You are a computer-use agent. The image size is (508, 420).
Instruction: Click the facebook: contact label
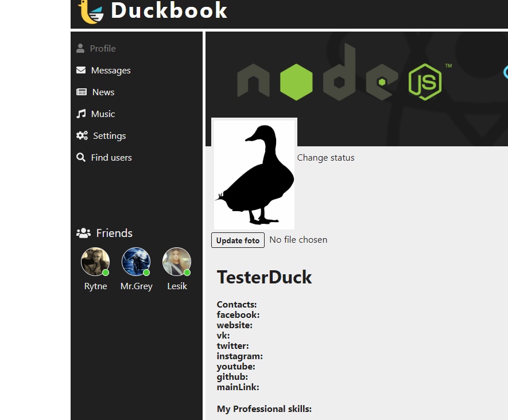(238, 315)
